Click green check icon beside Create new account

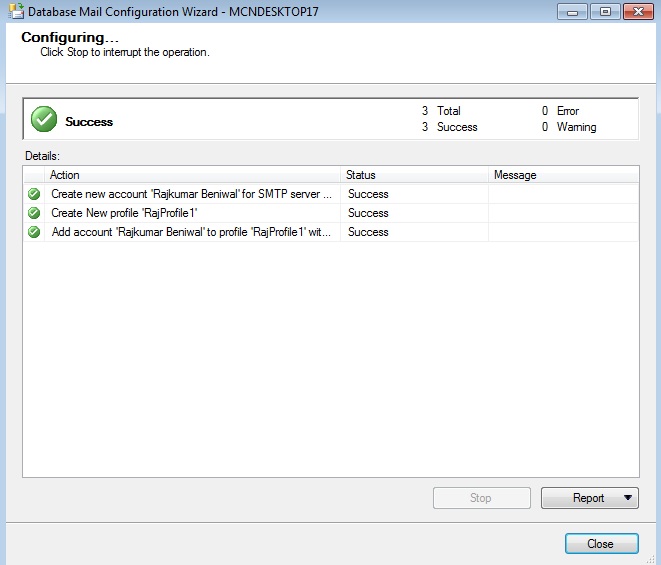click(x=34, y=194)
